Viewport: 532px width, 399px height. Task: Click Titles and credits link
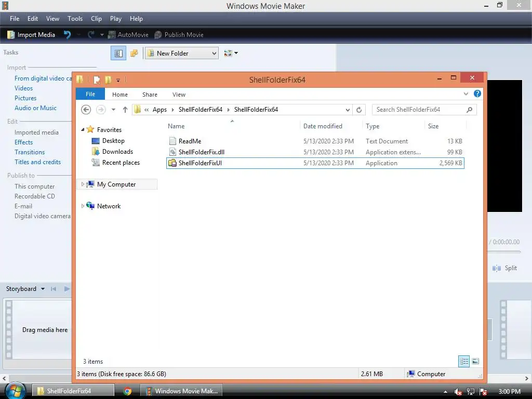pos(37,162)
